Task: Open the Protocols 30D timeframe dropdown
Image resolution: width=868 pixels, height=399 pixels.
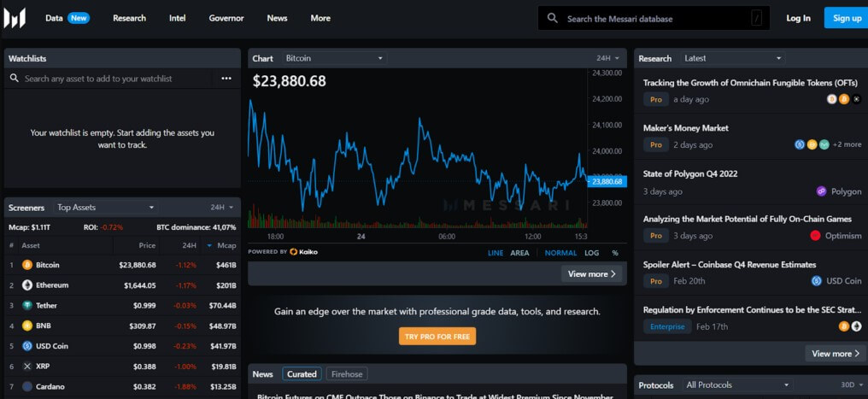Action: tap(852, 385)
